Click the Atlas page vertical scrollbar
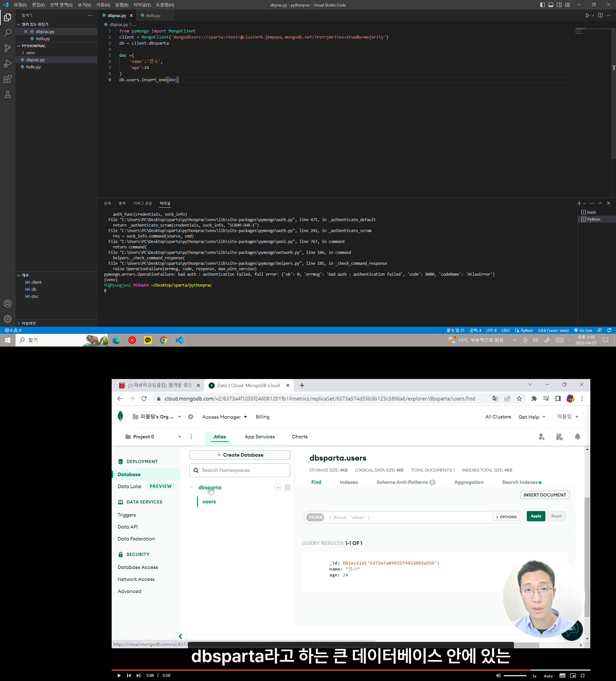This screenshot has height=681, width=616. pyautogui.click(x=587, y=556)
